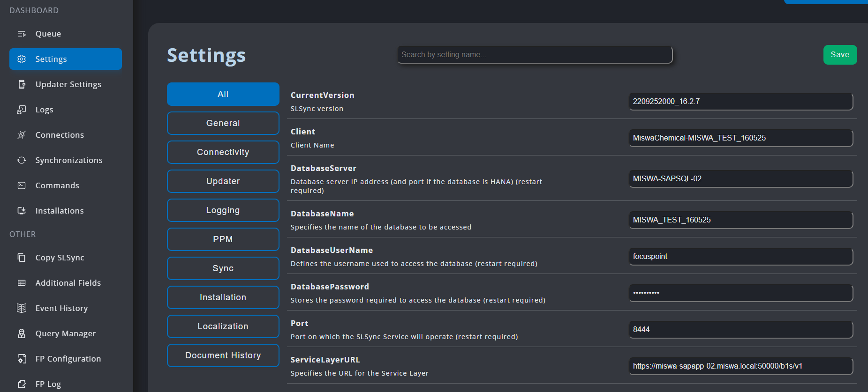The image size is (868, 392).
Task: Open Logs via its sidebar icon
Action: coord(22,110)
